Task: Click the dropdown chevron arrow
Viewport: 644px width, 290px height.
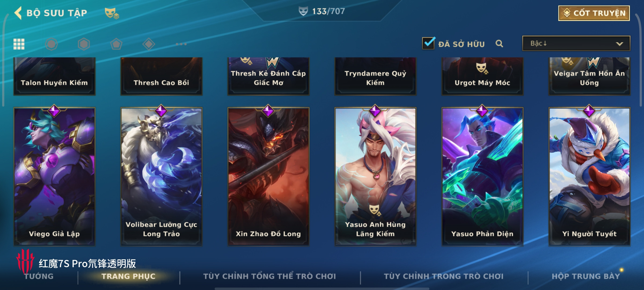Action: [619, 44]
